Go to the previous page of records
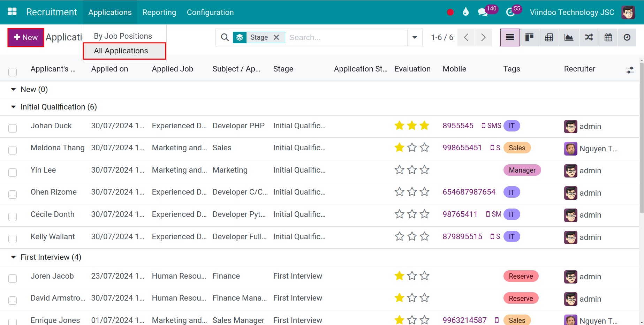644x325 pixels. pyautogui.click(x=466, y=37)
